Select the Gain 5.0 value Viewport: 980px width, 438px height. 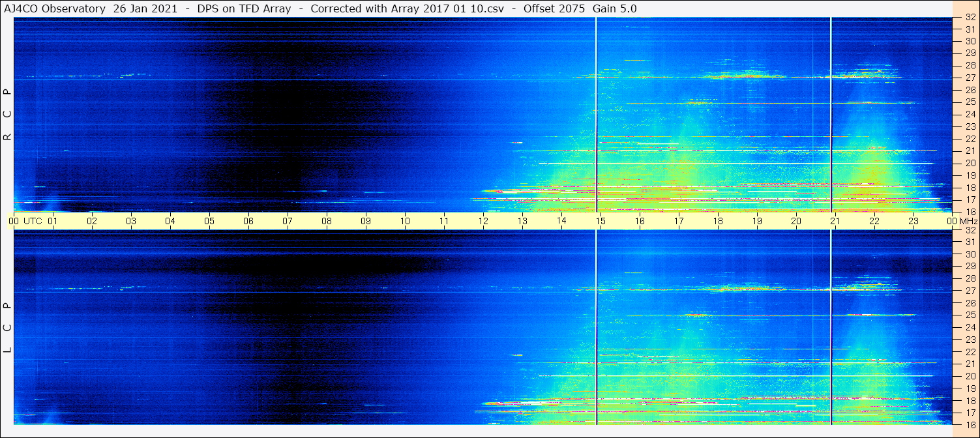point(615,8)
